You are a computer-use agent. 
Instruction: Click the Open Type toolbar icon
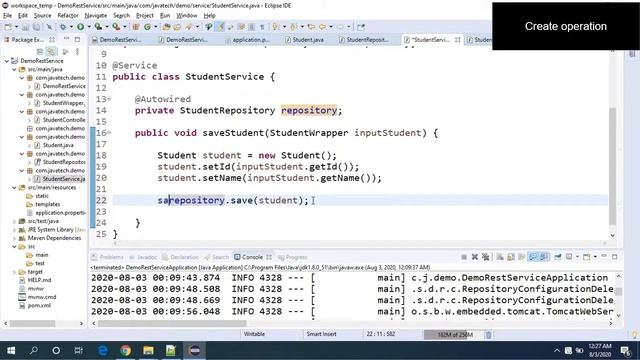pyautogui.click(x=166, y=27)
